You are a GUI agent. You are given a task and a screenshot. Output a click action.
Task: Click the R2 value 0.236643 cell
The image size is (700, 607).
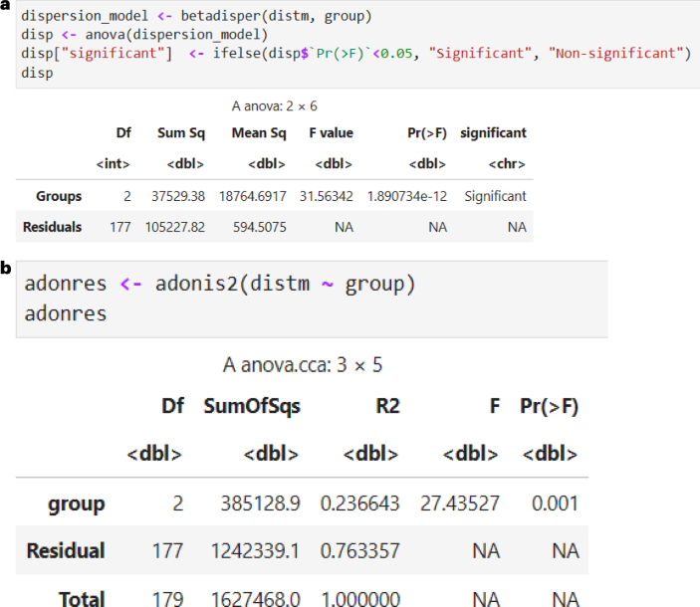tap(358, 504)
